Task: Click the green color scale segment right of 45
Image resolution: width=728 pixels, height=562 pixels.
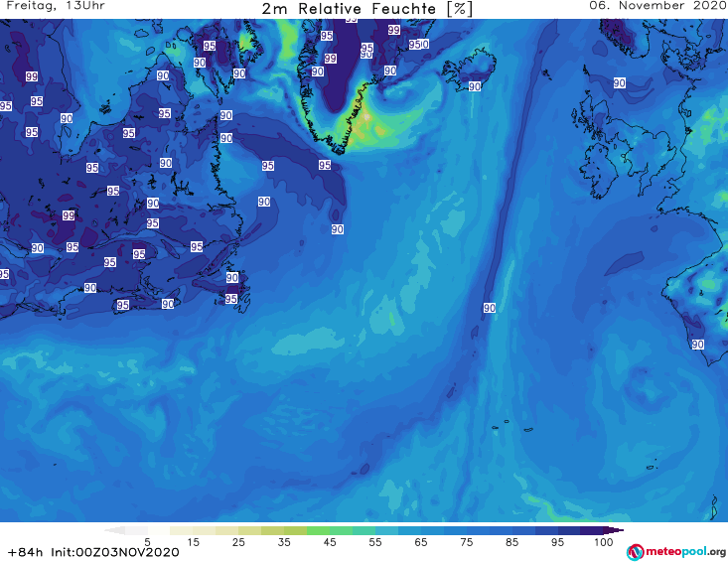Action: [341, 530]
